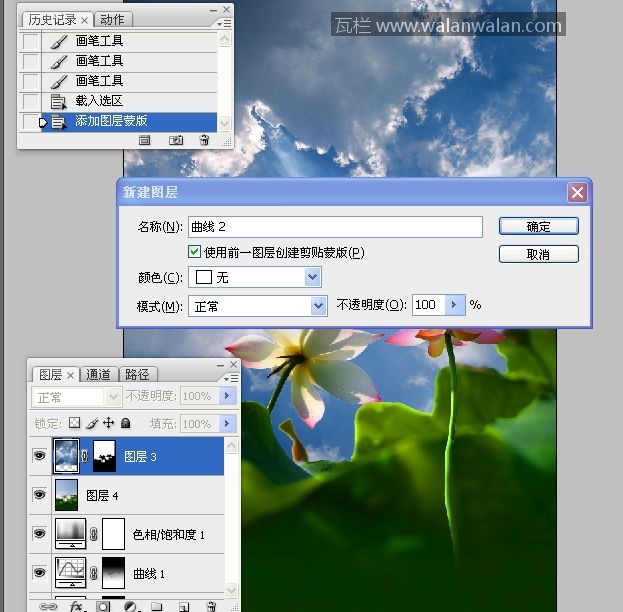Switch to the 通道 tab
623x612 pixels.
(x=98, y=375)
